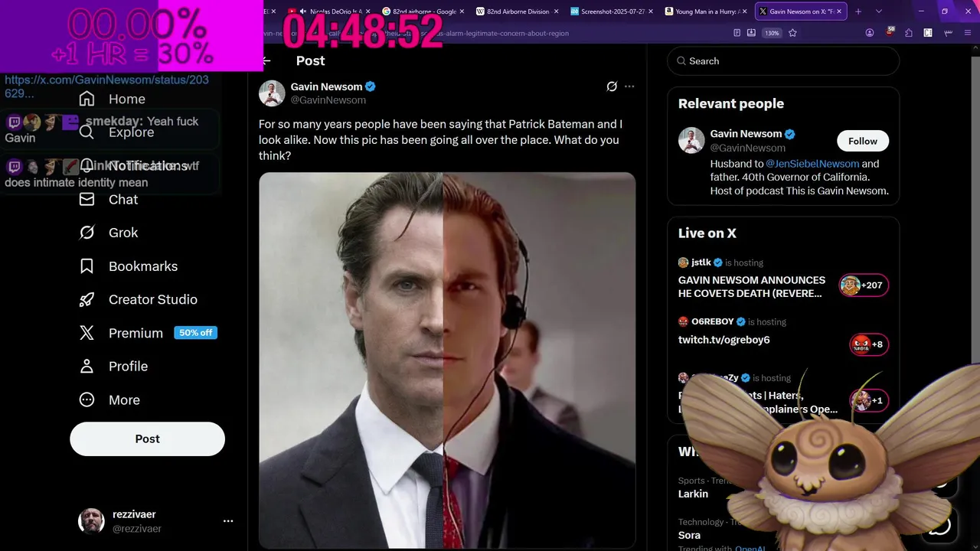The image size is (980, 551).
Task: Click the 130% zoom level indicator
Action: click(772, 33)
